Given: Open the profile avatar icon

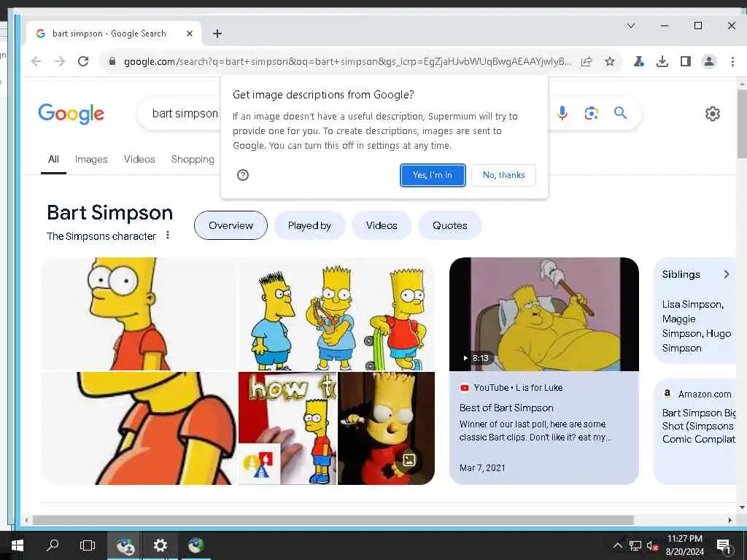Looking at the screenshot, I should point(709,61).
